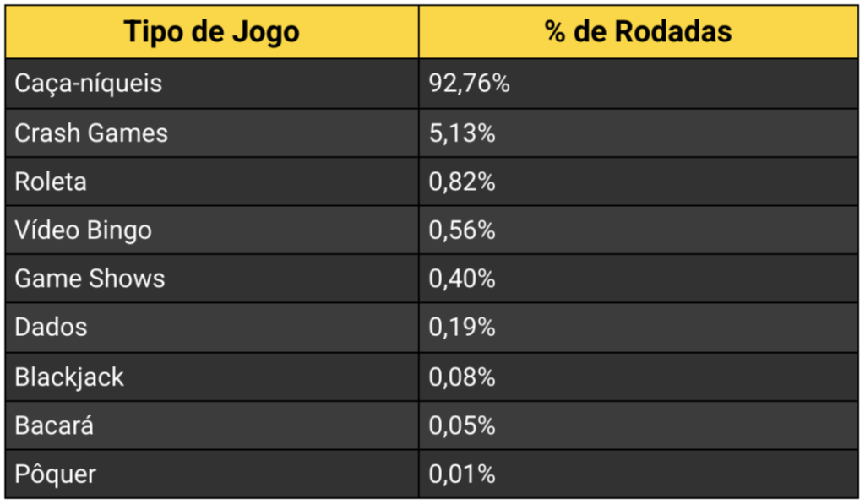Click the 0,56% percentage cell
The image size is (865, 504).
coord(462,230)
